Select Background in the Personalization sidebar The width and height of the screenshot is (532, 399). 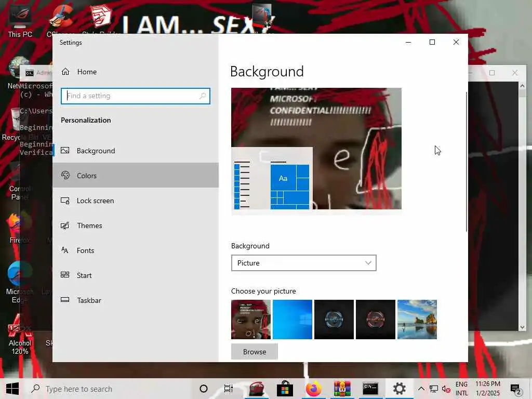click(x=136, y=151)
